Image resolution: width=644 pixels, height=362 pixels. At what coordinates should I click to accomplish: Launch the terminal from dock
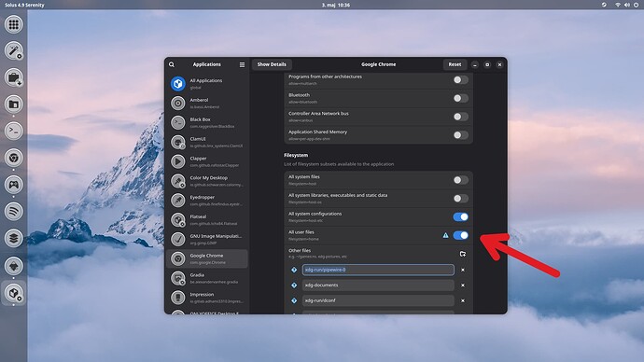tap(14, 131)
